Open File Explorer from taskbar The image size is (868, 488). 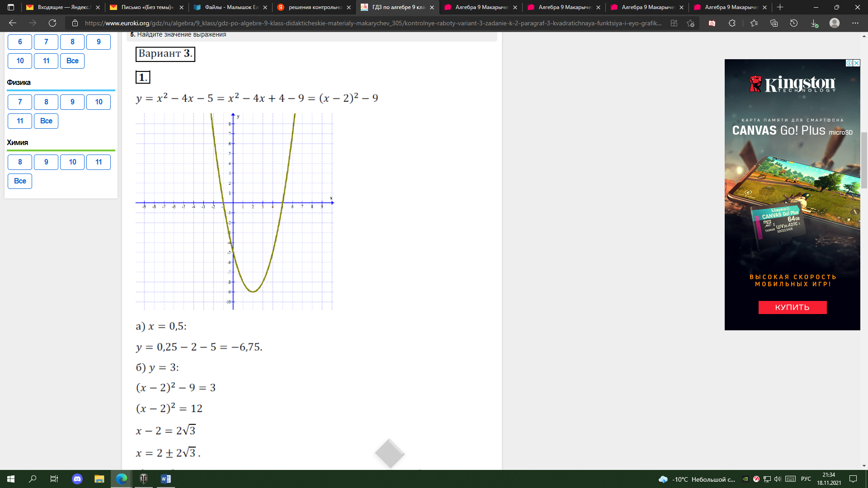pyautogui.click(x=99, y=479)
